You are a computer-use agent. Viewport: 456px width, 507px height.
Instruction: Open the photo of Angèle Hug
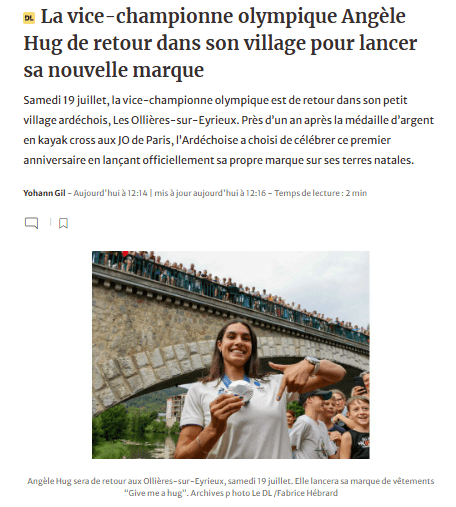coord(231,355)
